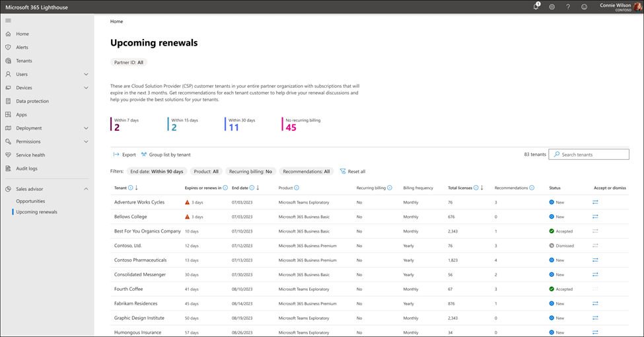The image size is (644, 337).
Task: Sort by the Tenant column arrow
Action: click(136, 188)
